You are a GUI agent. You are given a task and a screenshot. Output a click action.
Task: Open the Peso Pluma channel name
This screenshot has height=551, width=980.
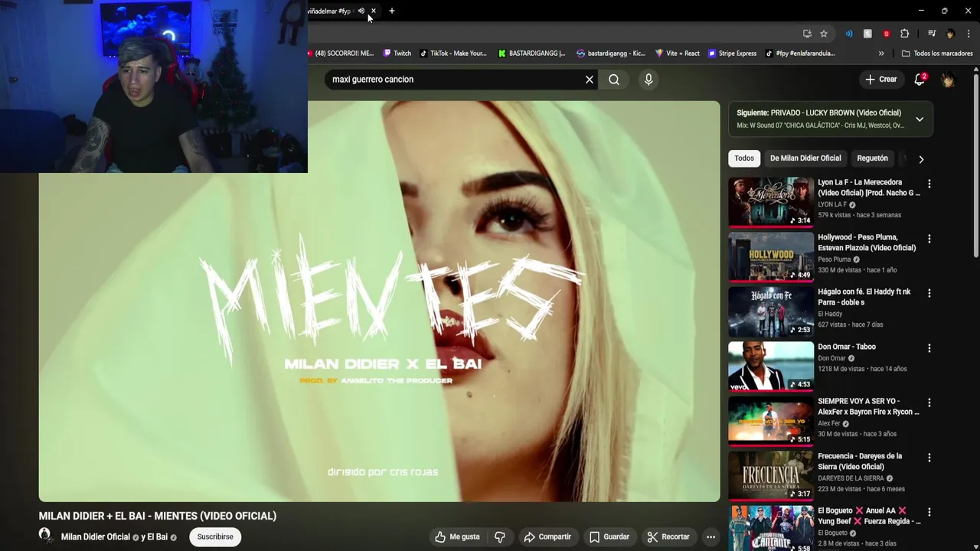(x=835, y=259)
